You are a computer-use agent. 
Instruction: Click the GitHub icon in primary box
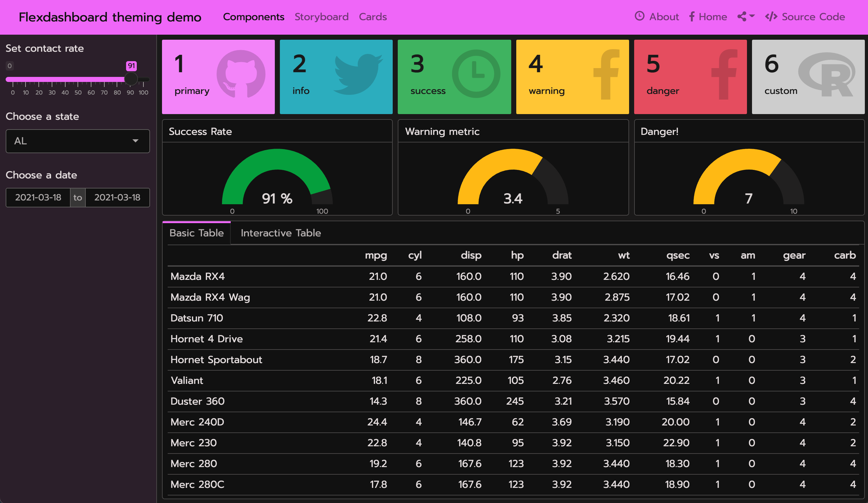241,74
